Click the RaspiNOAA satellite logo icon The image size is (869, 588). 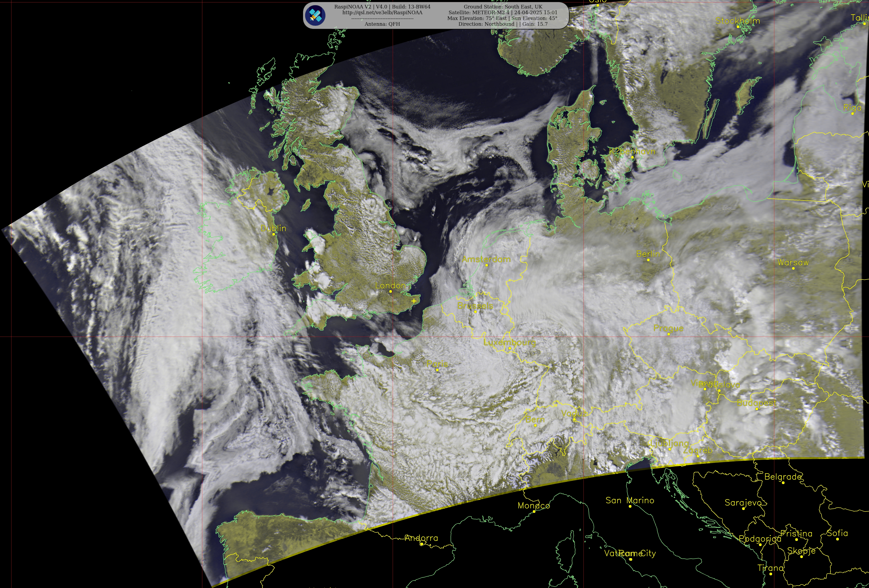[x=315, y=15]
